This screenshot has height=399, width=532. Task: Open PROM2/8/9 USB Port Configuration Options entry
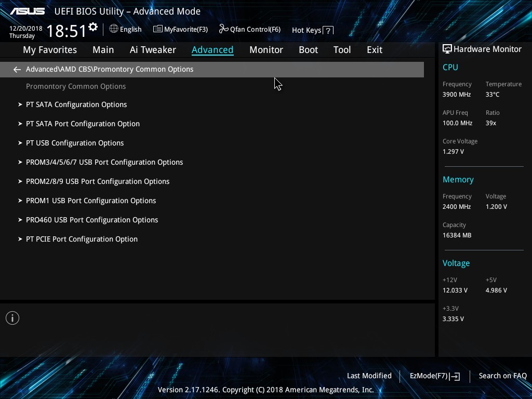[x=98, y=181]
